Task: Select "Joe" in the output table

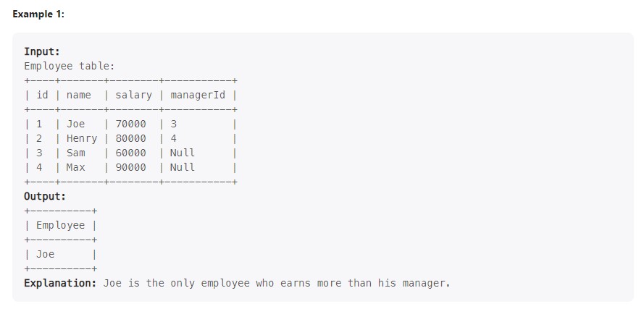Action: pos(45,254)
